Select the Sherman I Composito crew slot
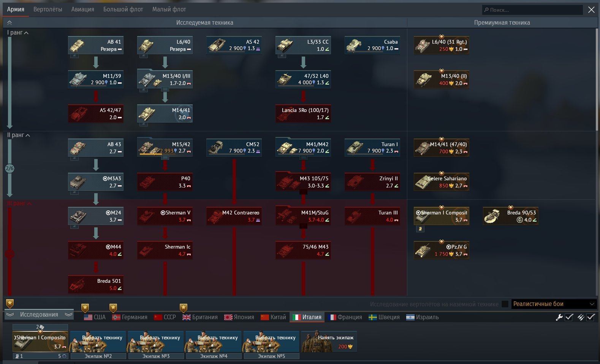Viewport: 600px width, 364px height. (x=40, y=342)
